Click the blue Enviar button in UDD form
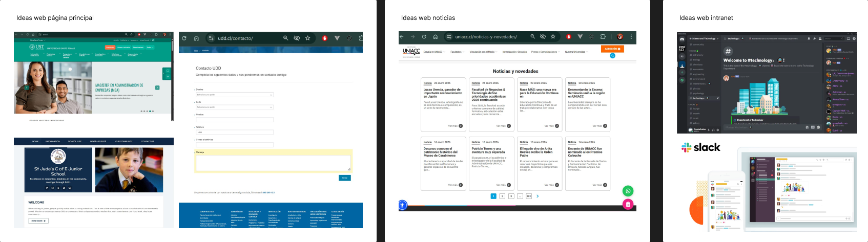The width and height of the screenshot is (868, 242). (345, 178)
